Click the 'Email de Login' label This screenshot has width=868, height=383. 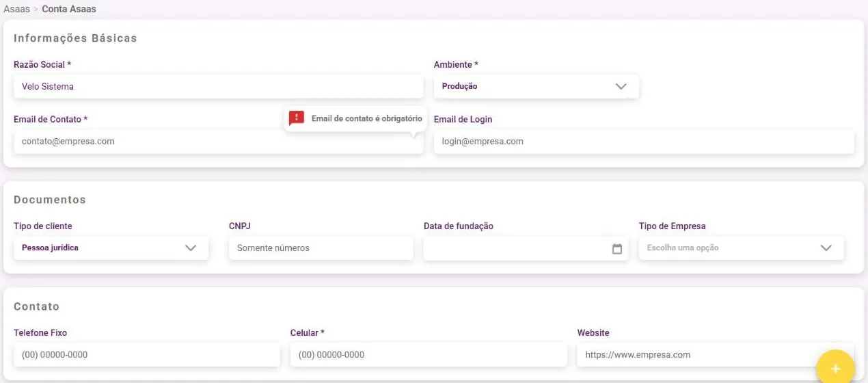pyautogui.click(x=463, y=119)
